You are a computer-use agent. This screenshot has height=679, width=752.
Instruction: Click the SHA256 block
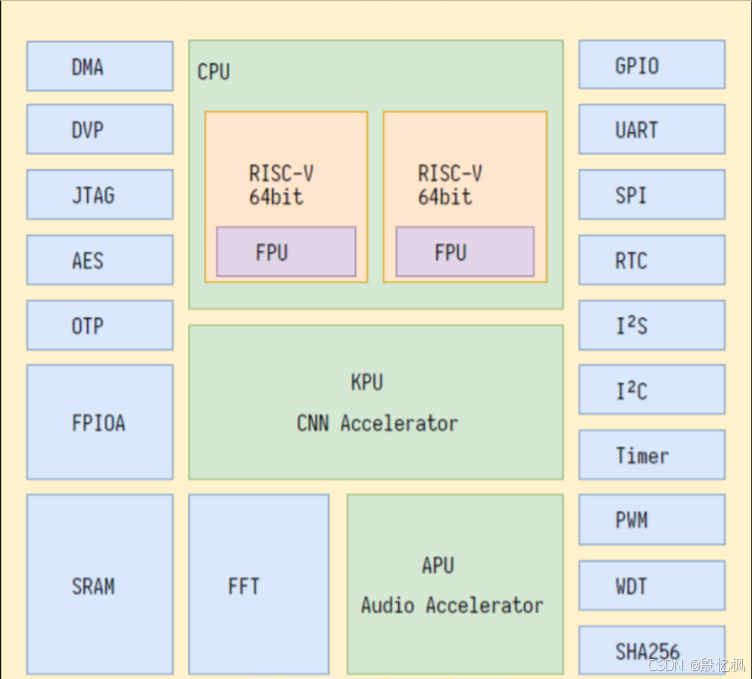[652, 651]
